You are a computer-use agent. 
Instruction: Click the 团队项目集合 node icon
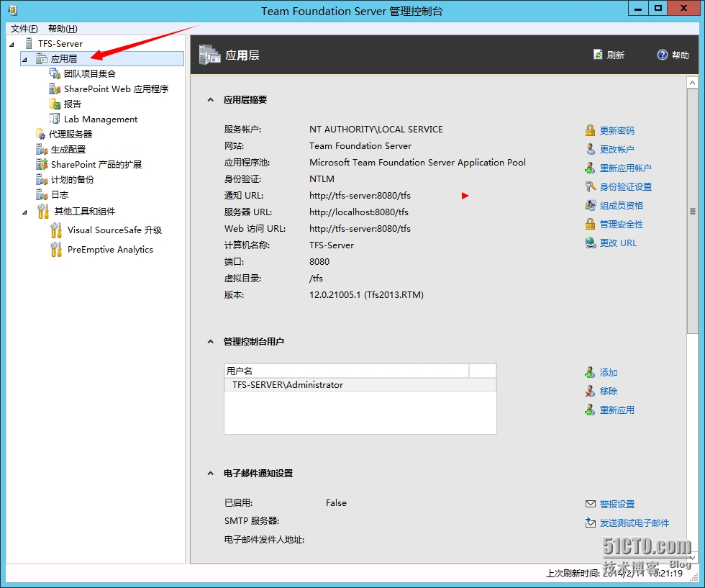[x=55, y=73]
